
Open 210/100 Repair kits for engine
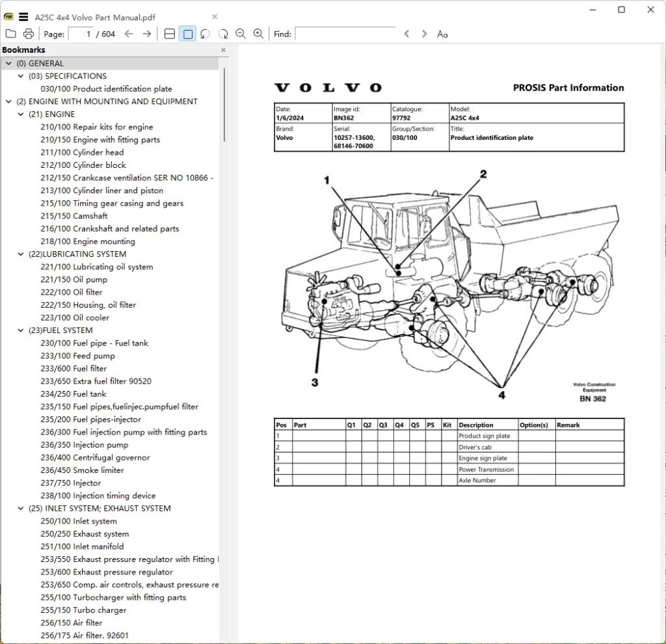(x=97, y=127)
